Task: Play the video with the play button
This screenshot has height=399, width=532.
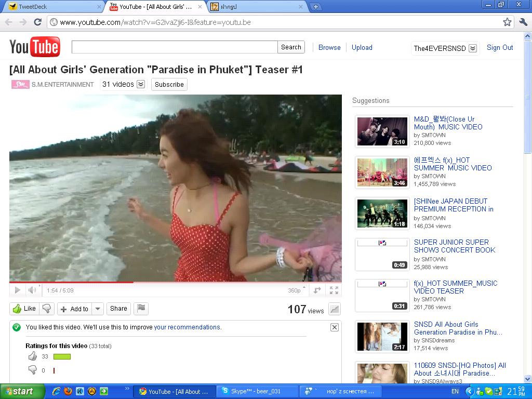Action: tap(18, 290)
